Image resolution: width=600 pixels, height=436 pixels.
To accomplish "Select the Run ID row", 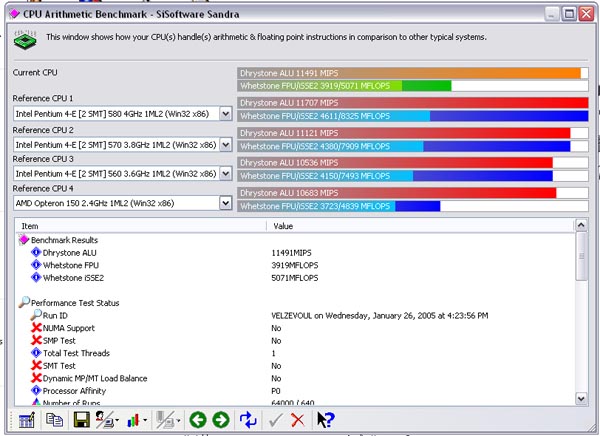I will [295, 315].
